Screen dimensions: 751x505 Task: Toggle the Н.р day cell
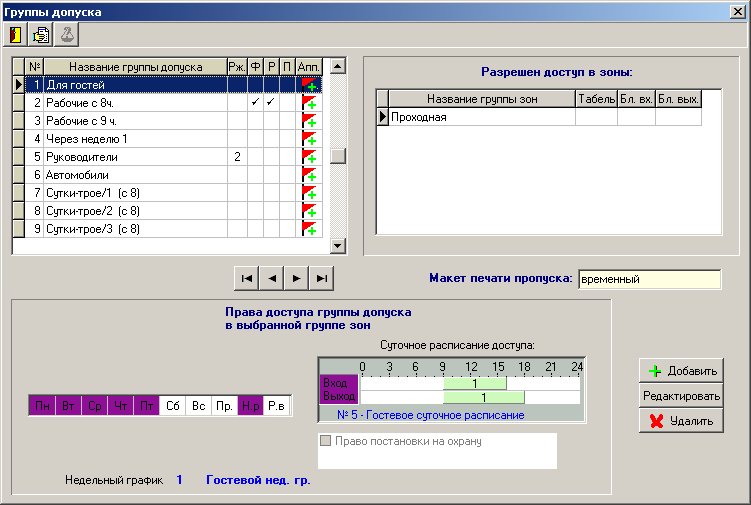click(250, 406)
